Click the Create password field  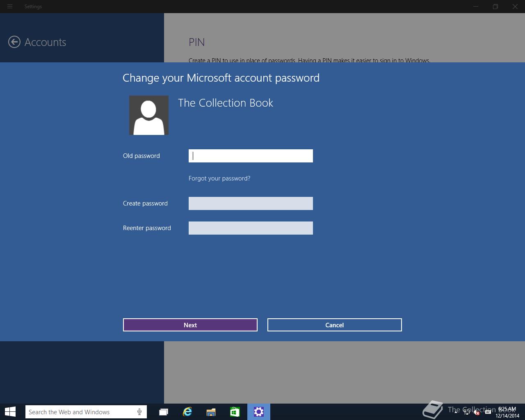[251, 203]
